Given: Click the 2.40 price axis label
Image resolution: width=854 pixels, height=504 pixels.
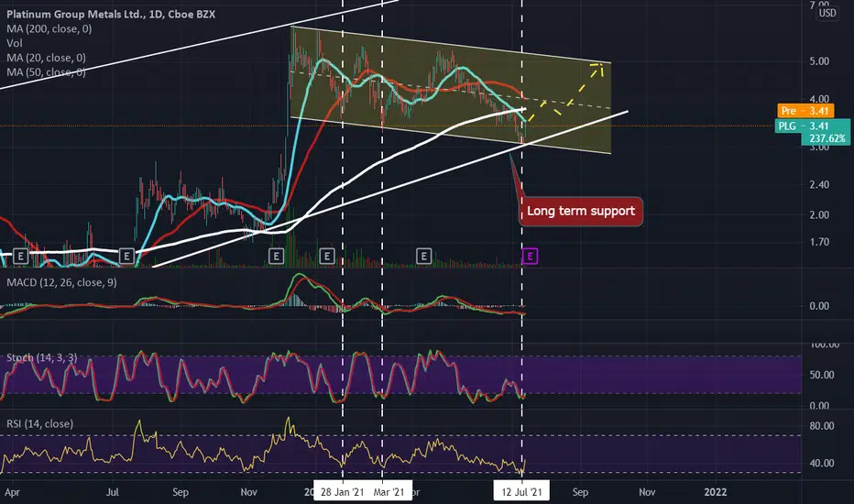Looking at the screenshot, I should 819,185.
